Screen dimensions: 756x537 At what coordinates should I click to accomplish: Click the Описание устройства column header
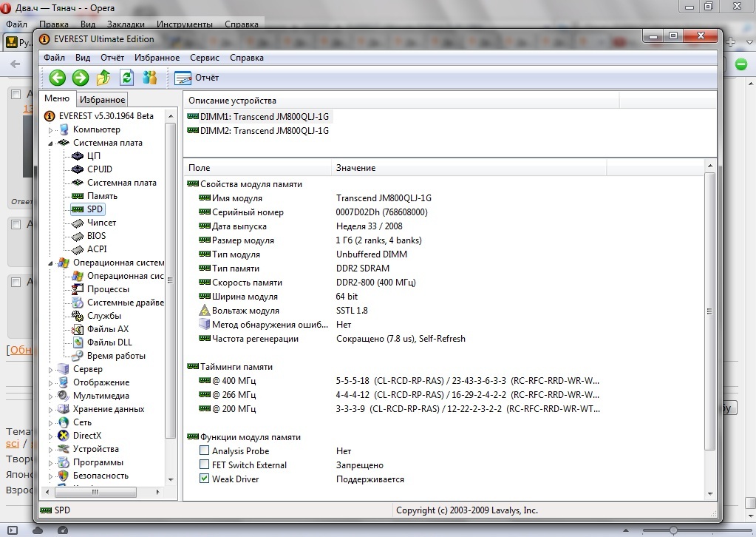pyautogui.click(x=401, y=101)
